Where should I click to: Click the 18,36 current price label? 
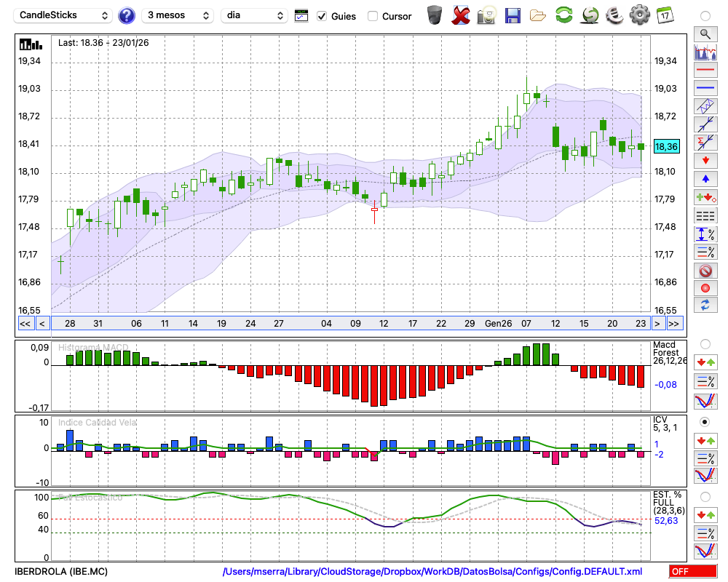[x=666, y=147]
